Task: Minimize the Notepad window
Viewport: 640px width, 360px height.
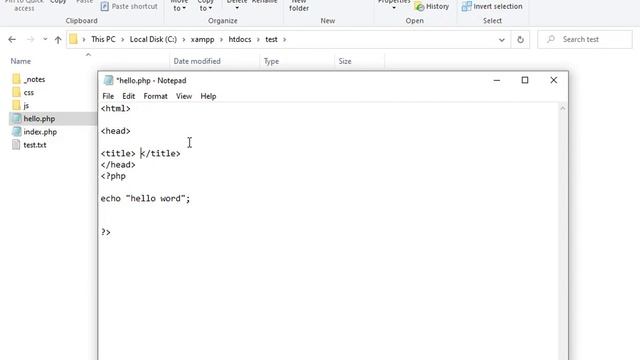Action: pyautogui.click(x=497, y=80)
